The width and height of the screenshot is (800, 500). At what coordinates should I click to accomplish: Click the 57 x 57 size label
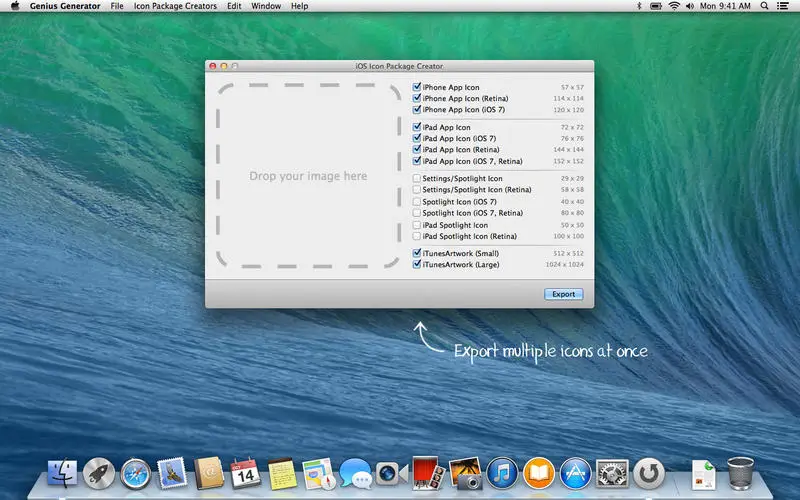click(x=572, y=87)
